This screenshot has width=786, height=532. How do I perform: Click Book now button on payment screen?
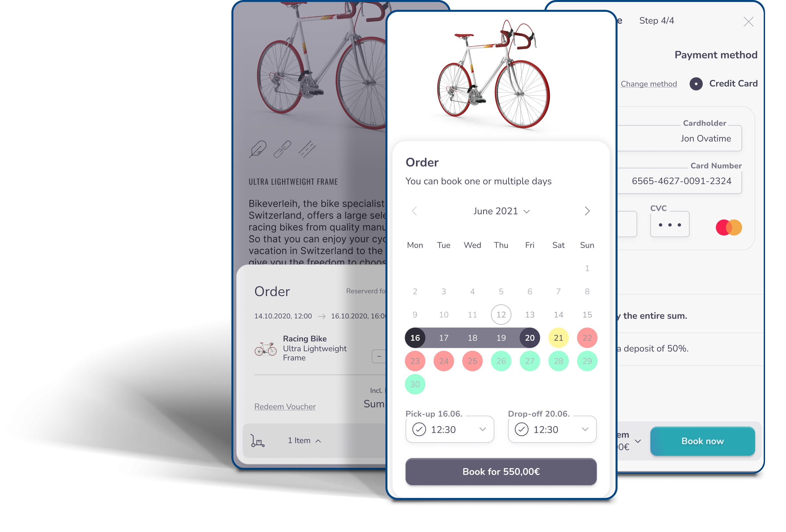click(703, 441)
